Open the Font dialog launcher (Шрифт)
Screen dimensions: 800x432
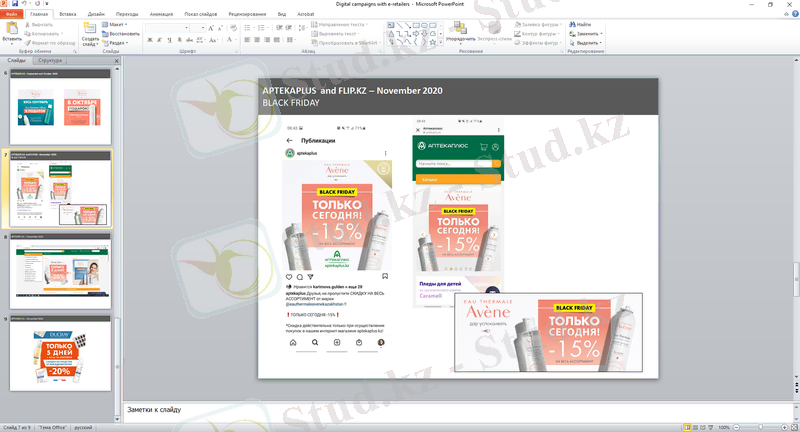[x=237, y=52]
